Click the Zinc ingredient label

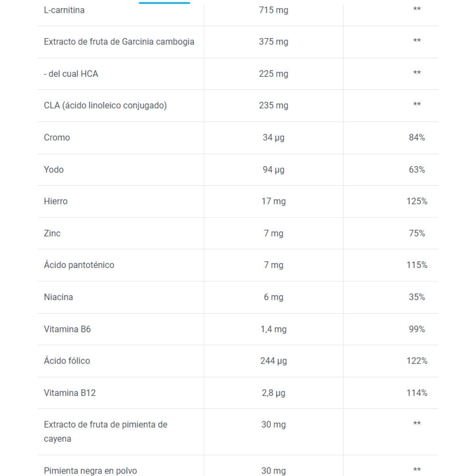(x=52, y=233)
